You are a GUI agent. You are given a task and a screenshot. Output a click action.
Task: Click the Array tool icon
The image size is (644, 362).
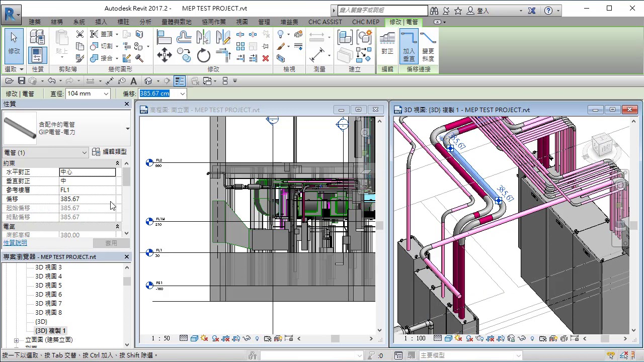tap(240, 46)
